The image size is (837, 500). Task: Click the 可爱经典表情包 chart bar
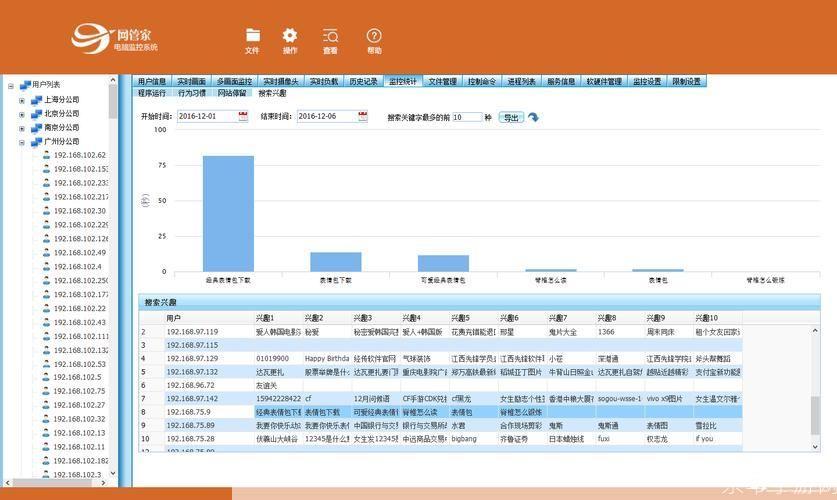[443, 263]
